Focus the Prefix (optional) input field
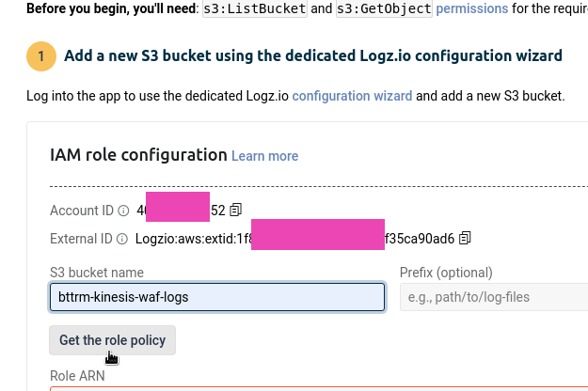 [494, 297]
